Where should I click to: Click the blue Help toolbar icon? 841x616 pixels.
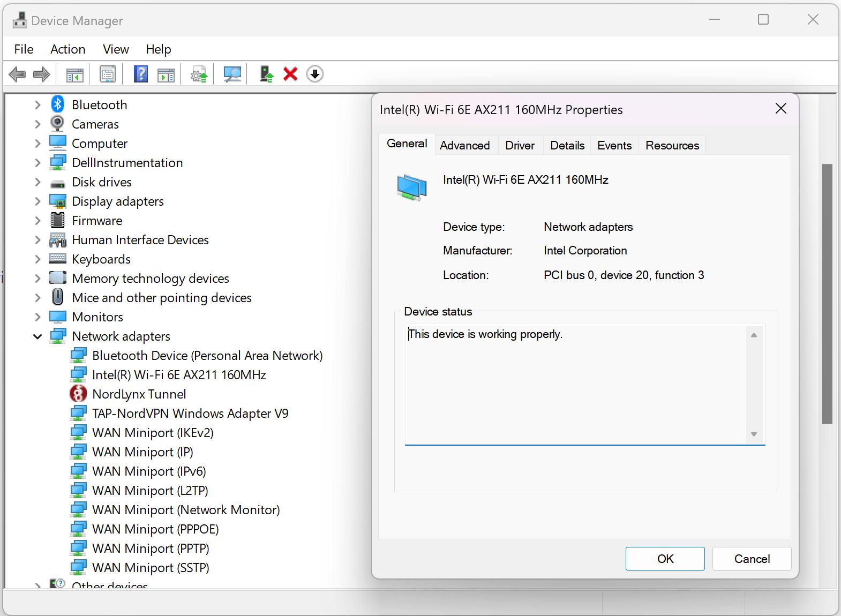tap(141, 74)
